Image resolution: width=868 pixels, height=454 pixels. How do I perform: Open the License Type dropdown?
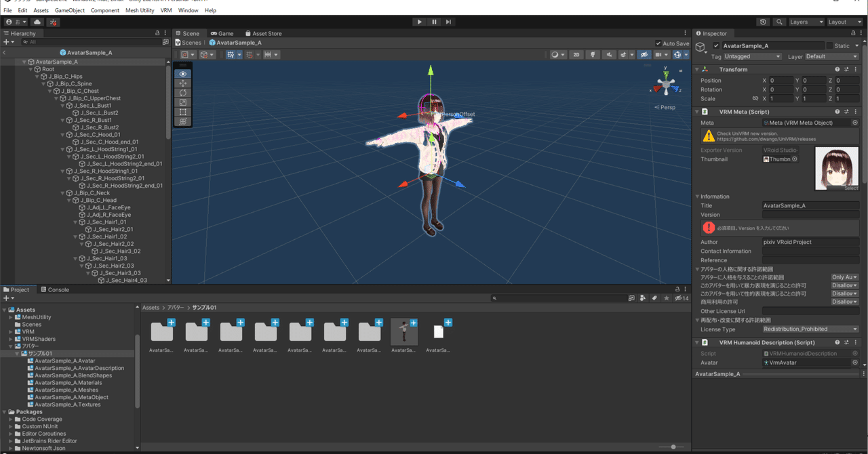click(x=811, y=329)
